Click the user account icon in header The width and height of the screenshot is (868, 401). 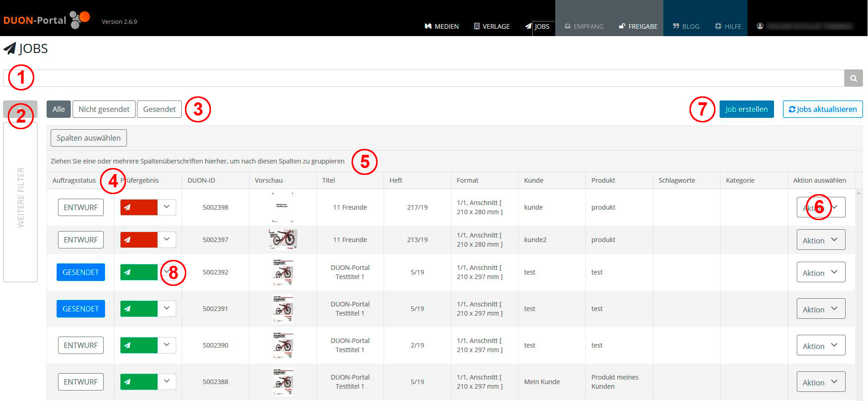pyautogui.click(x=760, y=26)
